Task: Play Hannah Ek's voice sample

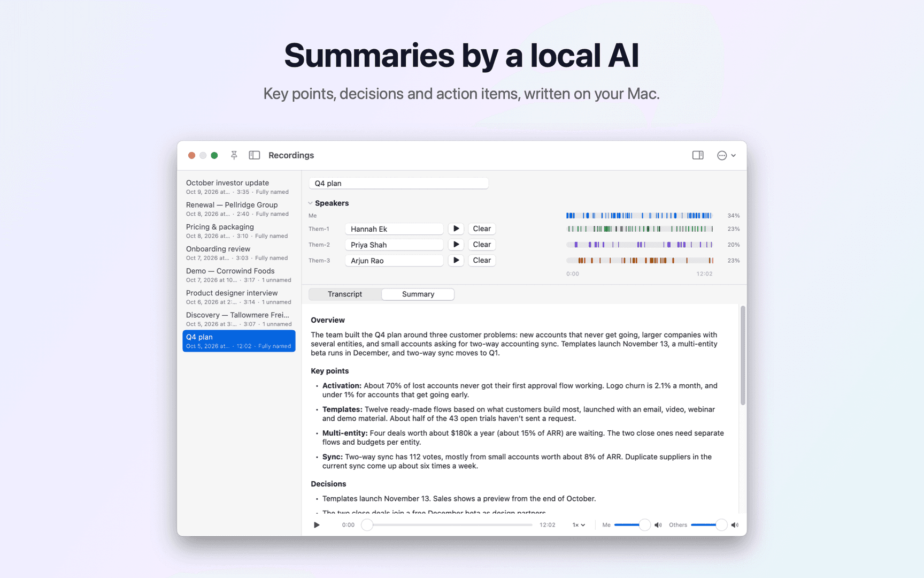Action: (x=456, y=229)
